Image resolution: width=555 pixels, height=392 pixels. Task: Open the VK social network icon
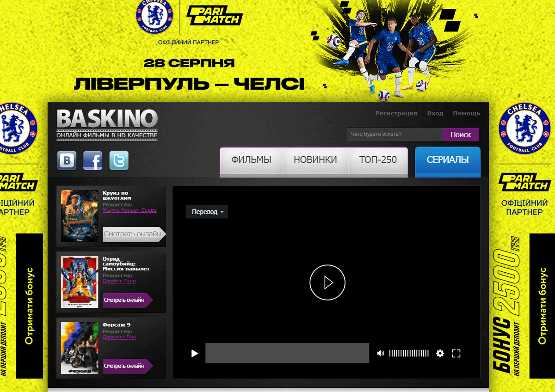pyautogui.click(x=67, y=160)
